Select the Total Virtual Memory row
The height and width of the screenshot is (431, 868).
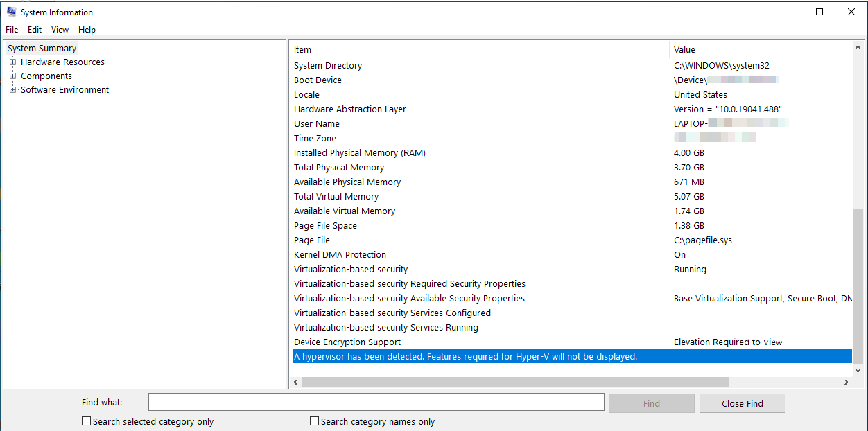[x=571, y=197]
